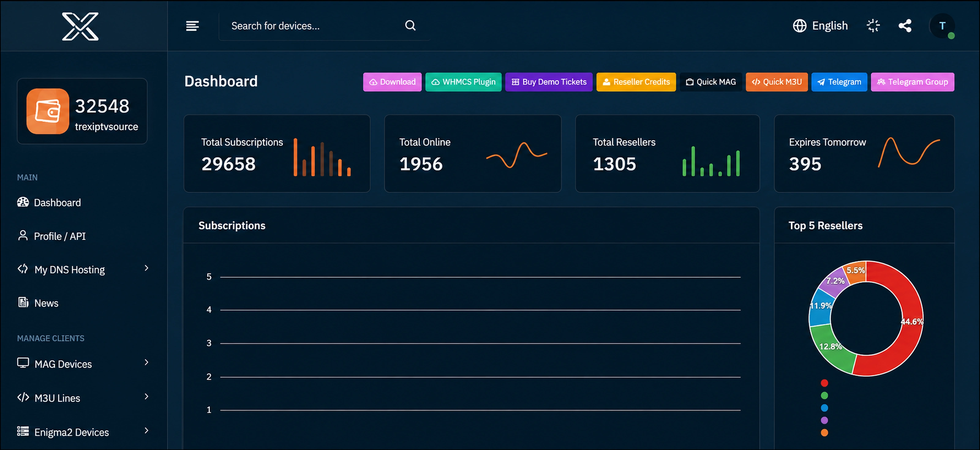Viewport: 980px width, 450px height.
Task: Click the Reseller Credits button
Action: [x=636, y=82]
